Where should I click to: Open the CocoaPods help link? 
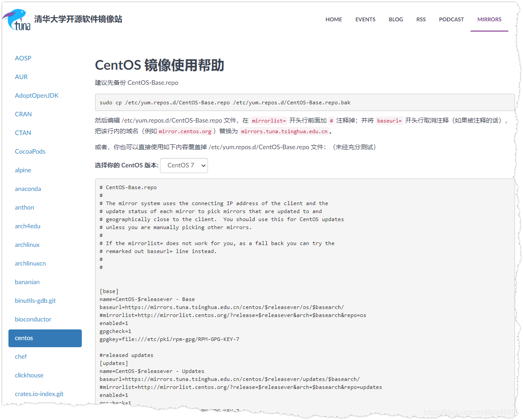coord(30,151)
